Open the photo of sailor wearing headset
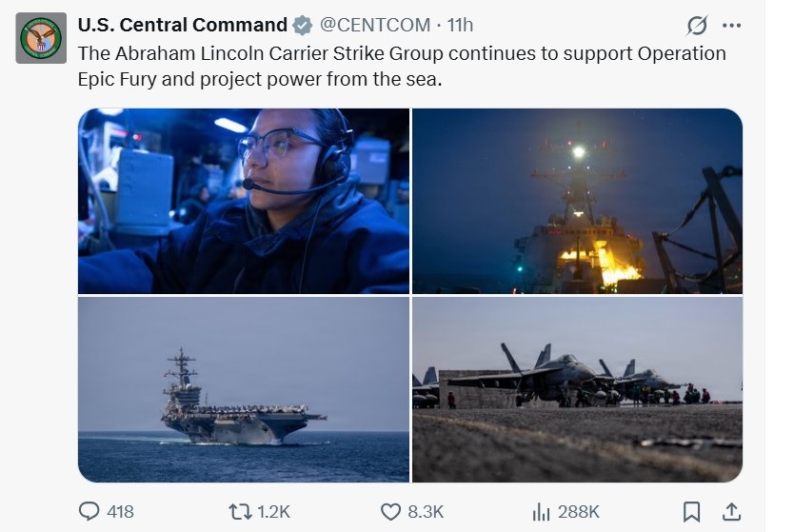Viewport: 794px width, 532px height. click(244, 201)
